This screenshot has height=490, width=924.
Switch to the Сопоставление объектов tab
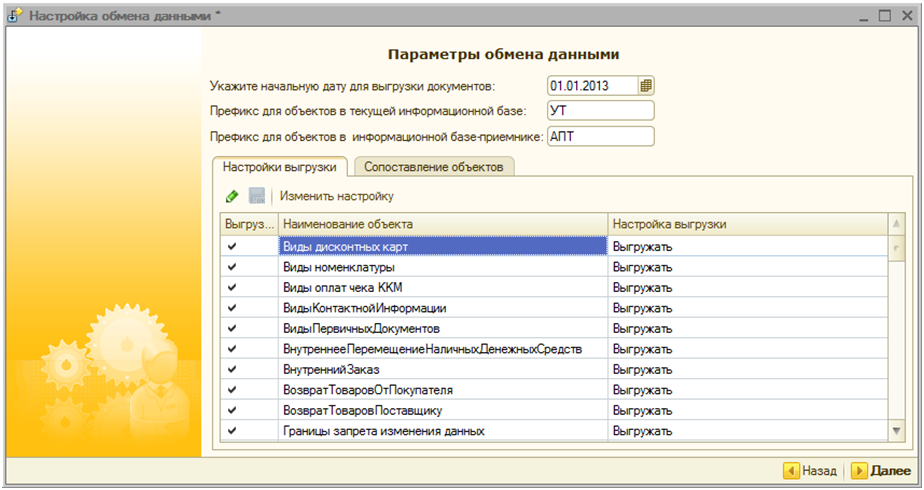pyautogui.click(x=434, y=167)
